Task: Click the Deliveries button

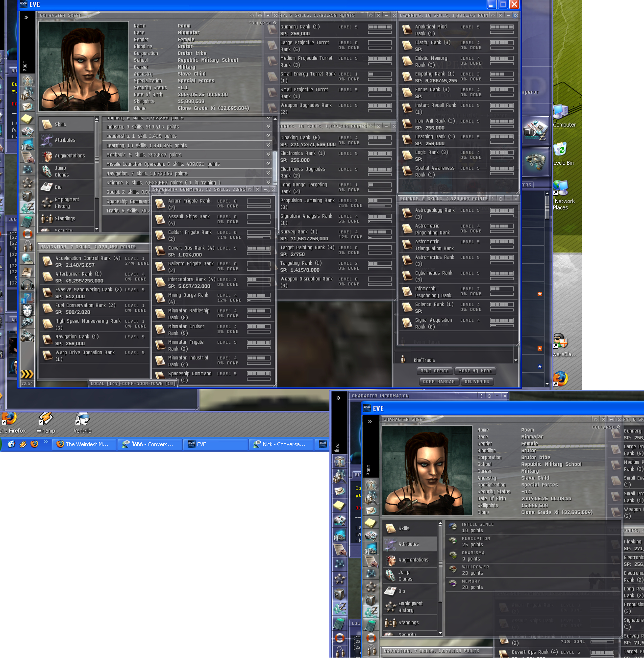Action: (x=477, y=382)
